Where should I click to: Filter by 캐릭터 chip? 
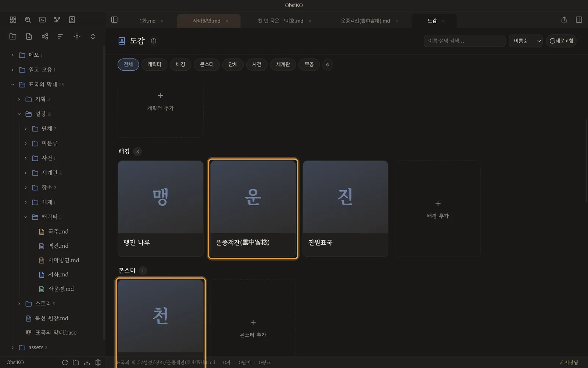(154, 64)
